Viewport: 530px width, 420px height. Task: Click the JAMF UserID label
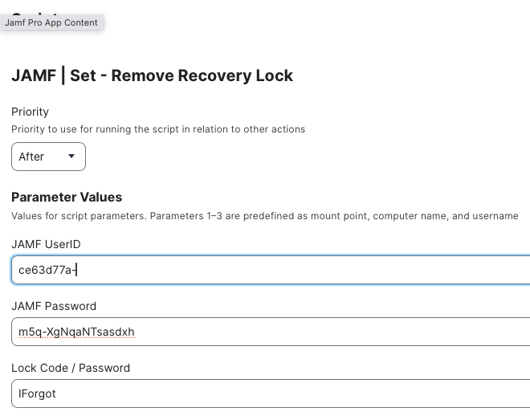46,244
